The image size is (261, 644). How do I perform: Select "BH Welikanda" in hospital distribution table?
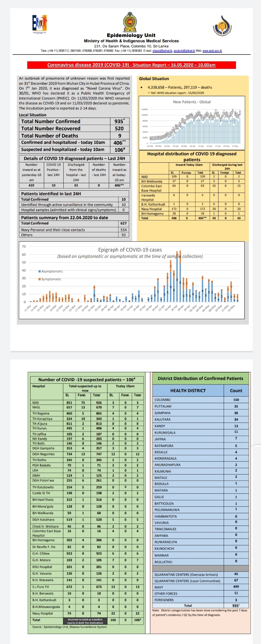152,181
